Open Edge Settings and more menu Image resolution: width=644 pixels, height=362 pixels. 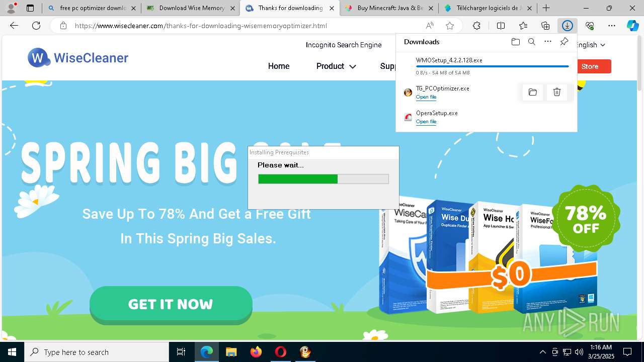click(612, 26)
